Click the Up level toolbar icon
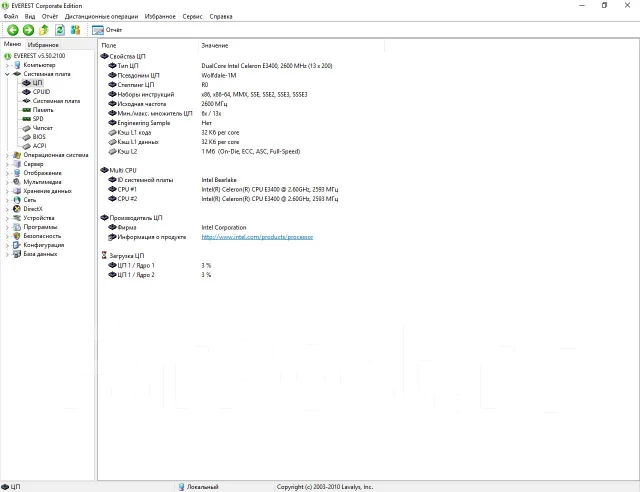 (x=44, y=30)
